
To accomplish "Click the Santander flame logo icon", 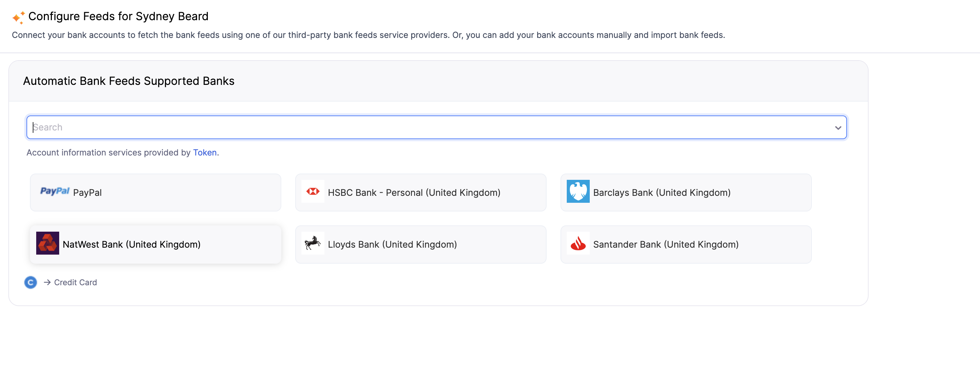I will pos(578,243).
